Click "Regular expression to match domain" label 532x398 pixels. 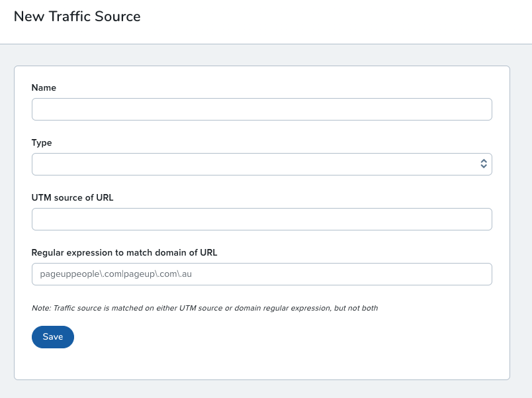point(124,252)
